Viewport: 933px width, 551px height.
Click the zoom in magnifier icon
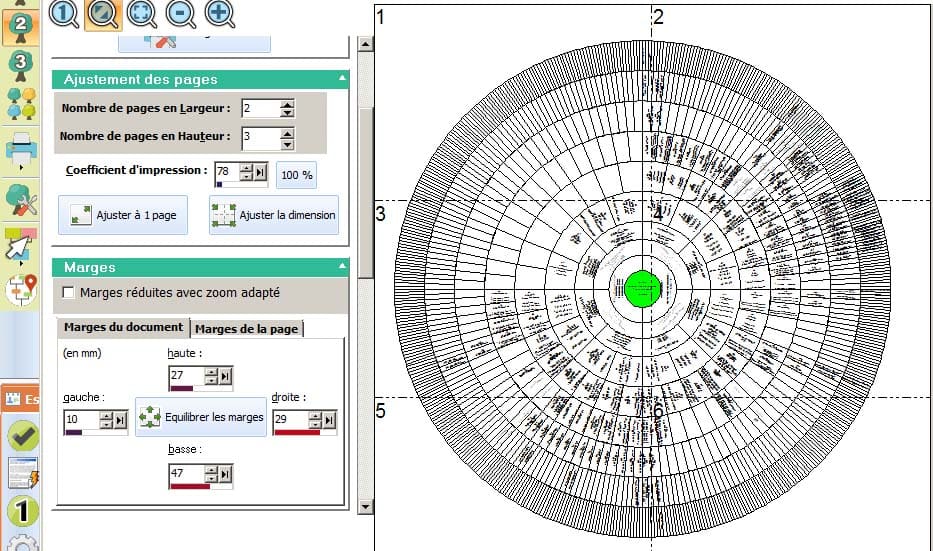click(x=220, y=13)
